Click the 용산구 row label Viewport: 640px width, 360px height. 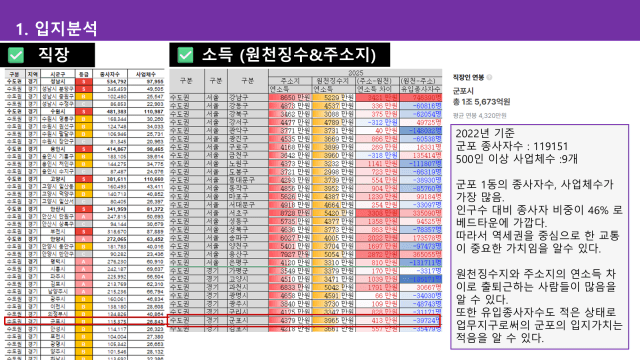(248, 254)
